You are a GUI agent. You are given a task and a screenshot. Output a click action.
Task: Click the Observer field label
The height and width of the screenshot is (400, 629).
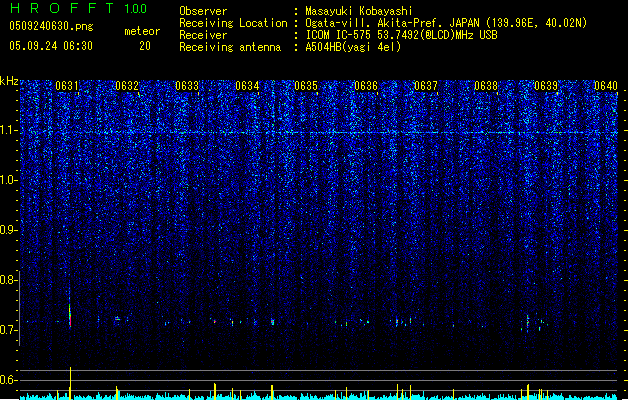203,11
